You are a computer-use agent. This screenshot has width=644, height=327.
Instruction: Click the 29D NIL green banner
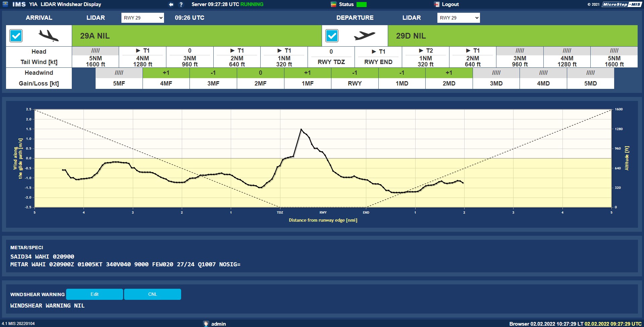click(513, 36)
